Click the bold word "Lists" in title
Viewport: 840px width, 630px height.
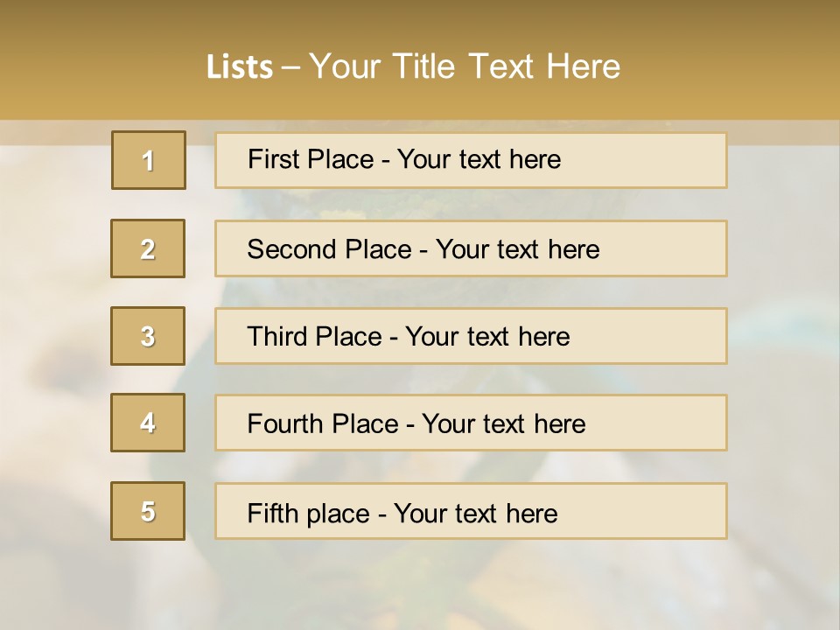pyautogui.click(x=239, y=66)
